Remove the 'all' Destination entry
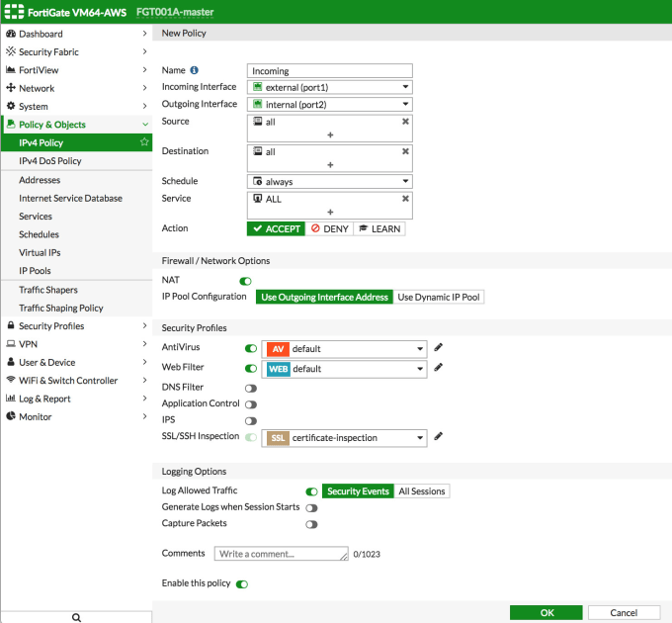Image resolution: width=672 pixels, height=623 pixels. coord(405,151)
